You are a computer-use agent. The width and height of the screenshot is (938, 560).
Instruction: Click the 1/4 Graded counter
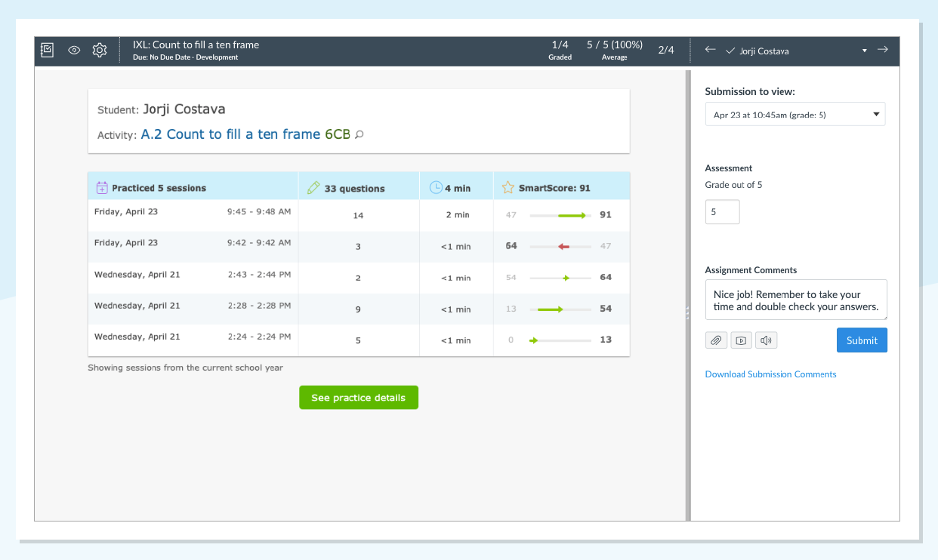point(560,50)
